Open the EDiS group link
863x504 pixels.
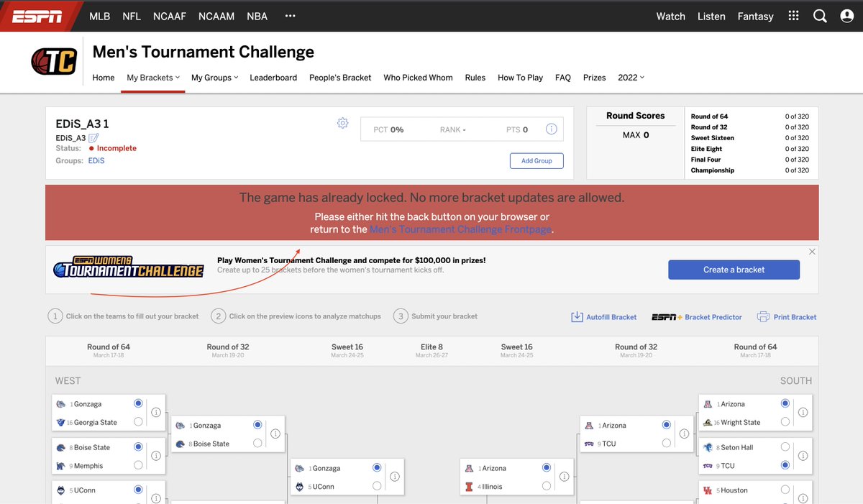point(96,161)
